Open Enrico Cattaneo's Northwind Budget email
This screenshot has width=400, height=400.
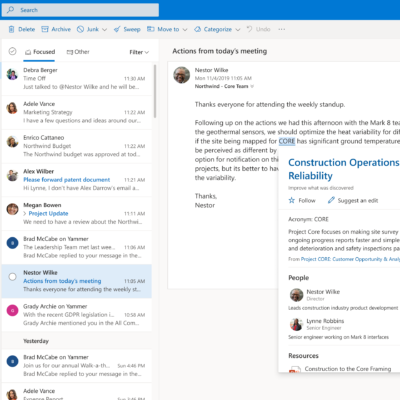[77, 146]
